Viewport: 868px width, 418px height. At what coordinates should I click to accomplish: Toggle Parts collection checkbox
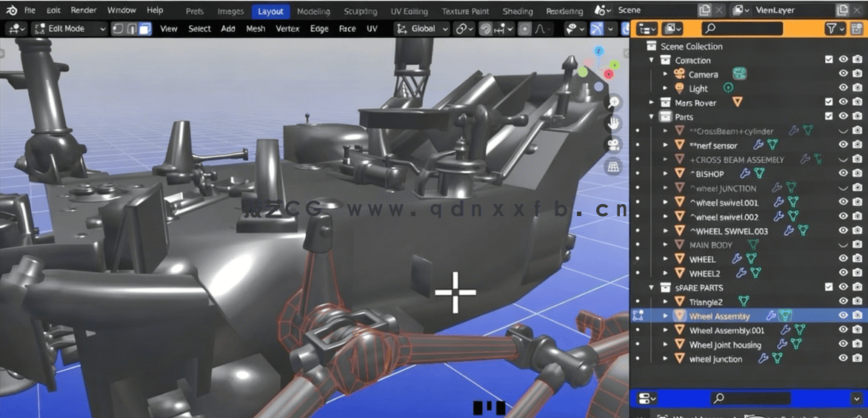click(x=829, y=117)
